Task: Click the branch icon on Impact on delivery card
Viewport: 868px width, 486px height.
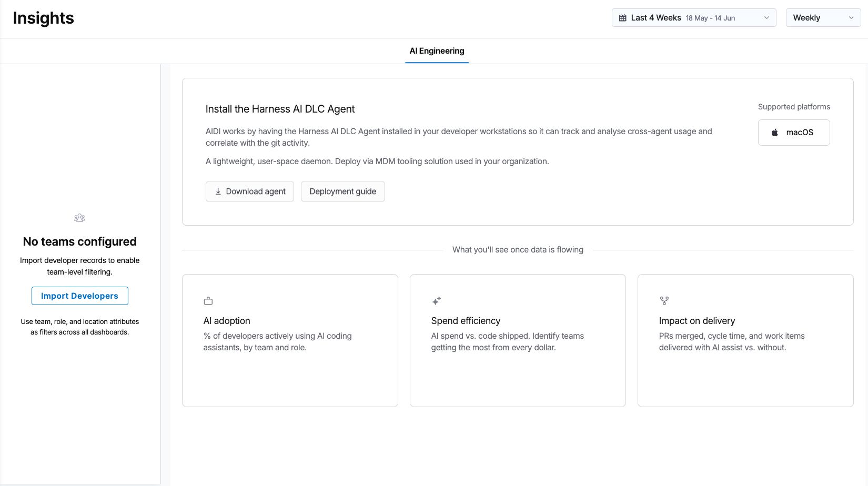Action: click(664, 301)
